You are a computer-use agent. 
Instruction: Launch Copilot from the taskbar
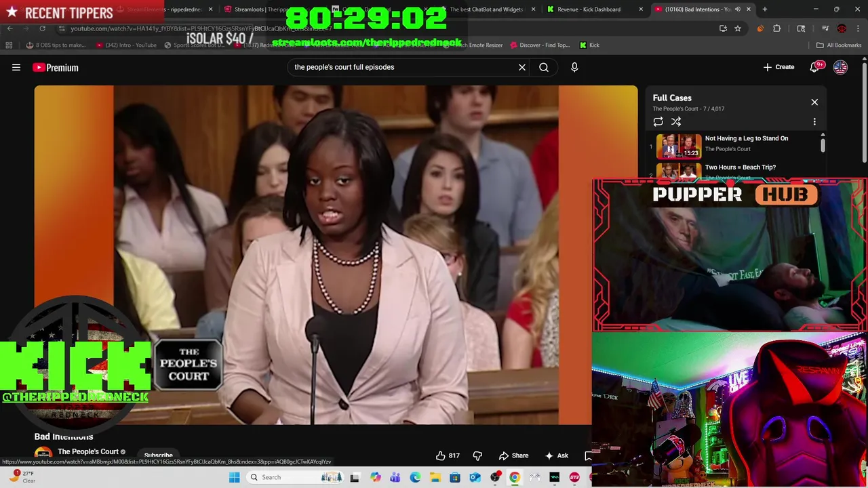click(x=375, y=477)
